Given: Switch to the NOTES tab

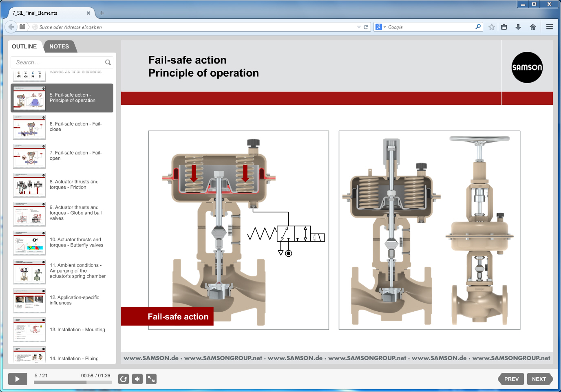Looking at the screenshot, I should tap(59, 46).
